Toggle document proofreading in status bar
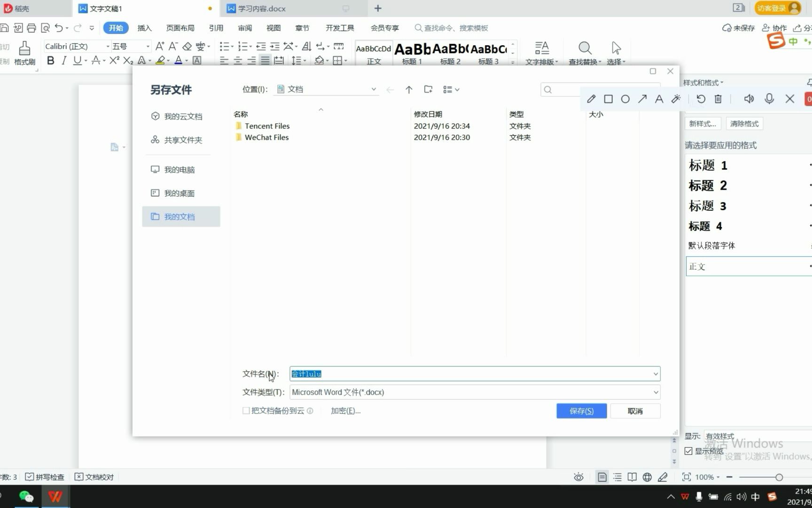Viewport: 812px width, 508px height. point(94,477)
